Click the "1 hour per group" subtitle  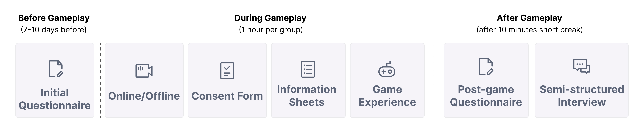(x=271, y=30)
